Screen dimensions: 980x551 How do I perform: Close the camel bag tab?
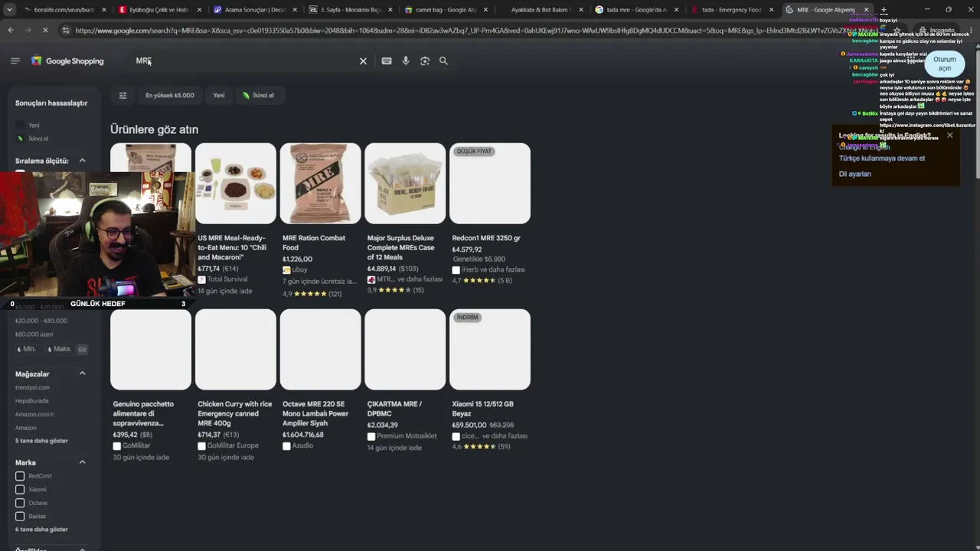pyautogui.click(x=485, y=10)
